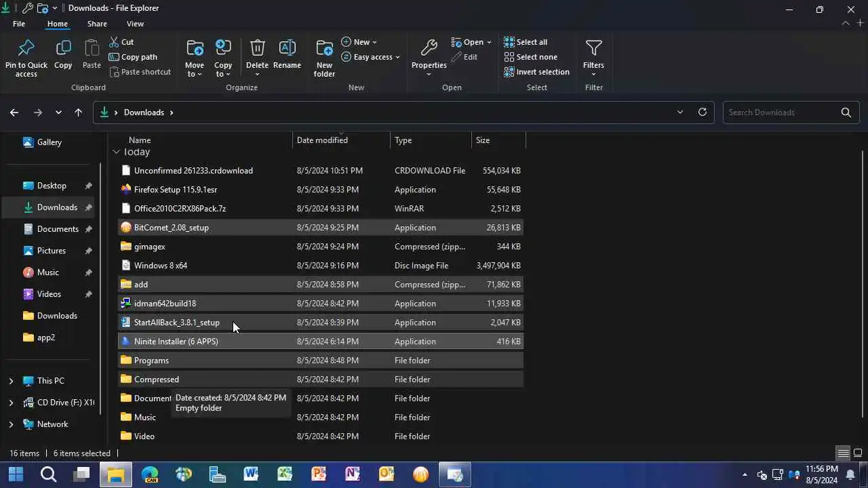The width and height of the screenshot is (868, 488).
Task: Expand CD Drive (F:) tree node
Action: click(x=11, y=403)
